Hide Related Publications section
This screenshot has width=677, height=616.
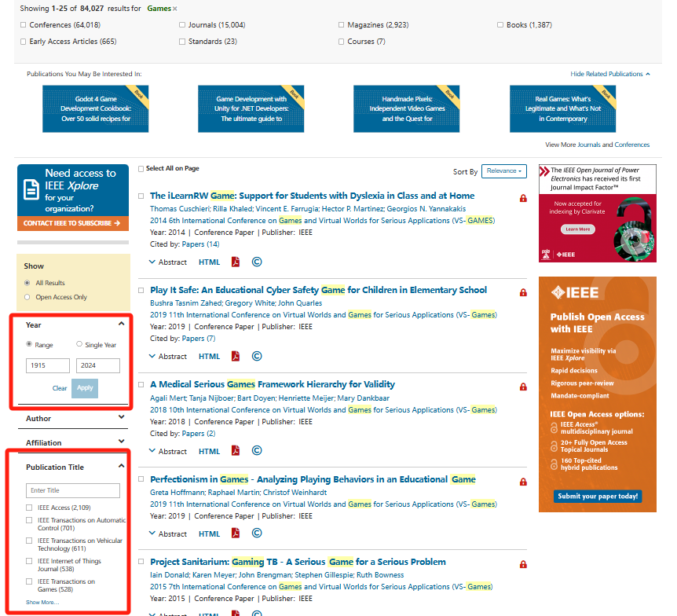[610, 74]
